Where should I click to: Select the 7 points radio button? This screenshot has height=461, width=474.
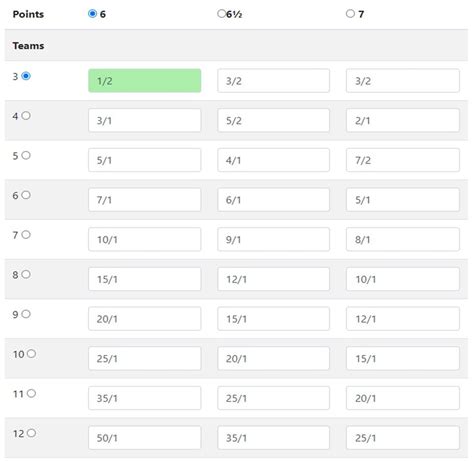[350, 14]
